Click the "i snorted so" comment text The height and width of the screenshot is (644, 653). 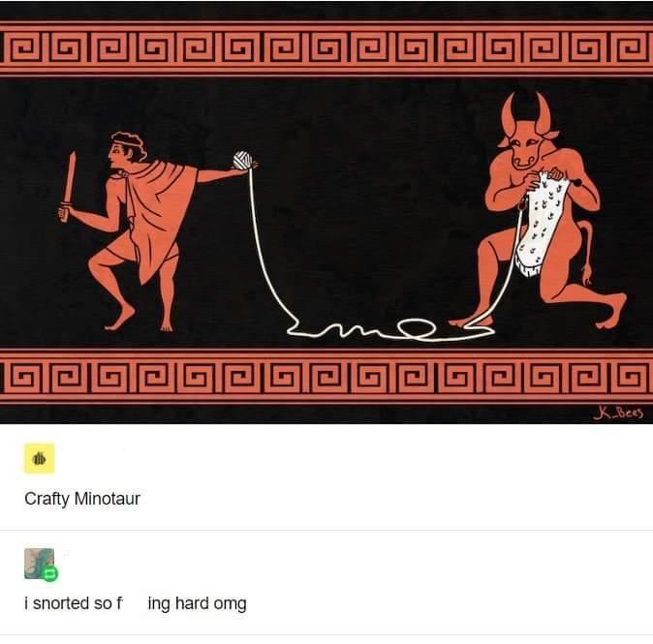[x=74, y=603]
